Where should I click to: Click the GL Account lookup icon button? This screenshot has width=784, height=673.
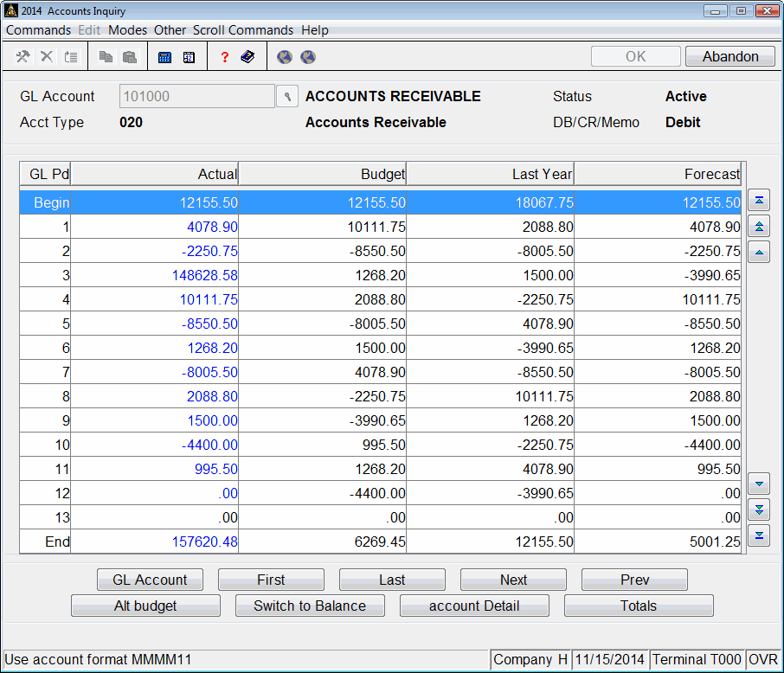tap(287, 96)
